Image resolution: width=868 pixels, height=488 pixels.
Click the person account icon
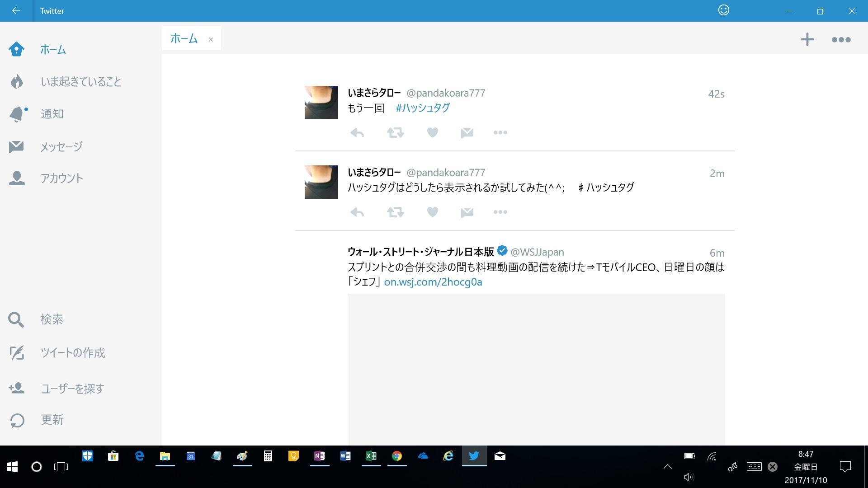(17, 178)
